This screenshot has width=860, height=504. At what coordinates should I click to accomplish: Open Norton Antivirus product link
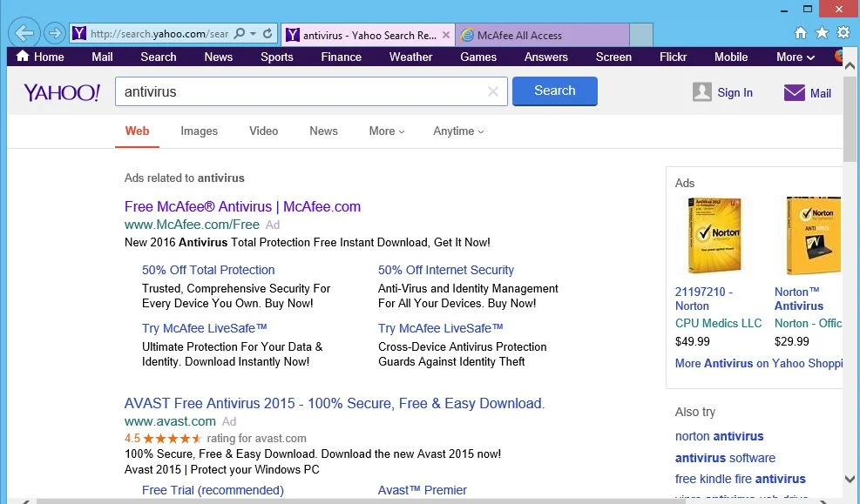[x=799, y=299]
